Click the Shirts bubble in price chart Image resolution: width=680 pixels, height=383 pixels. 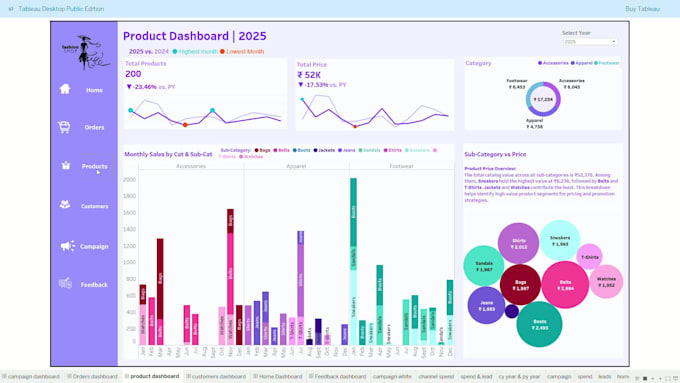(x=519, y=243)
